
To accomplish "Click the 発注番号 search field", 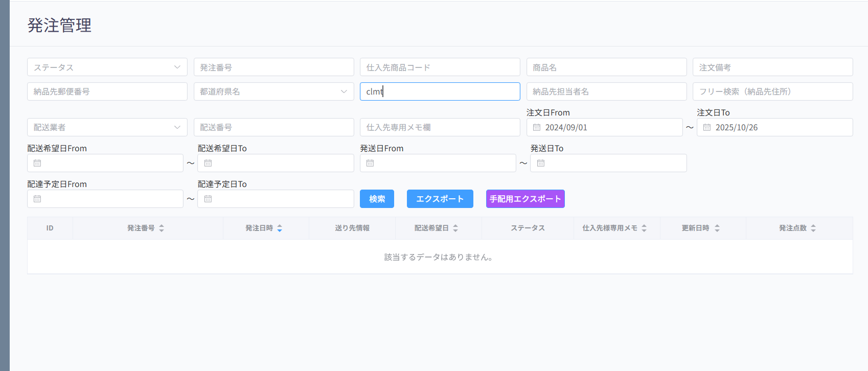I will point(273,67).
